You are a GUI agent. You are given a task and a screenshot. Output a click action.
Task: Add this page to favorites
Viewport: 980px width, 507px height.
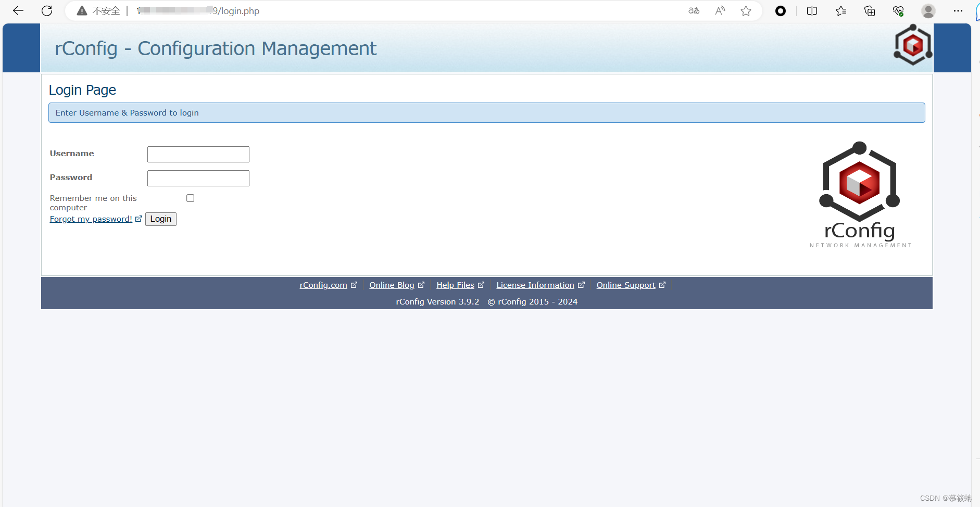[x=746, y=10]
